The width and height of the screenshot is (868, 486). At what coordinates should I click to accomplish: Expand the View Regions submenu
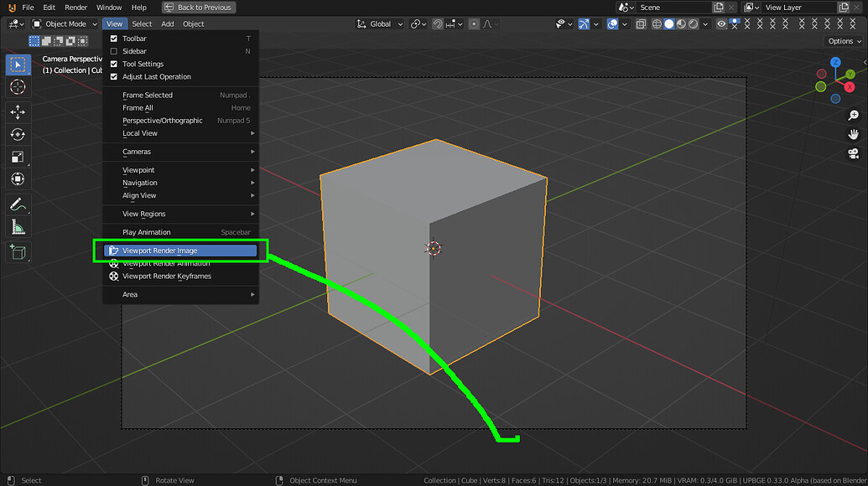[180, 214]
